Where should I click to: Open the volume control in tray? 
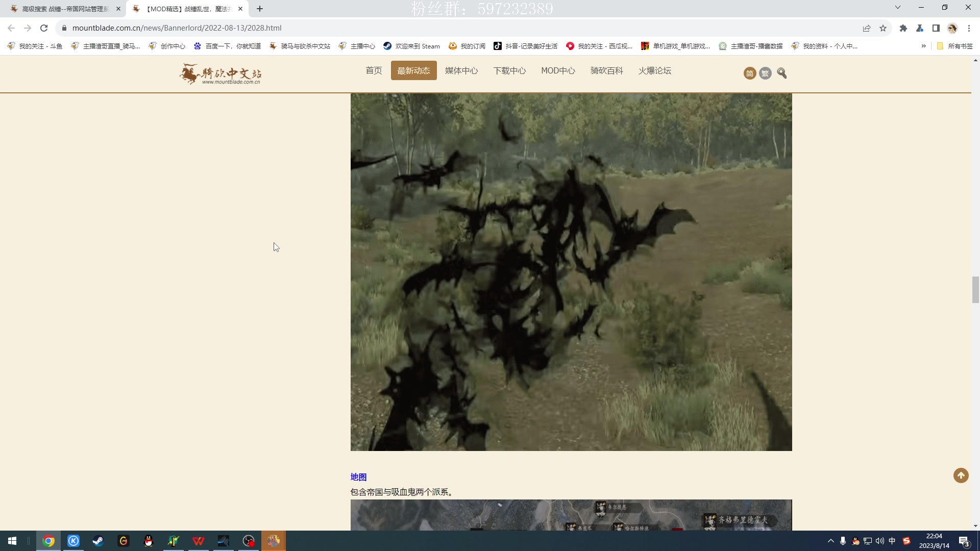click(x=880, y=541)
